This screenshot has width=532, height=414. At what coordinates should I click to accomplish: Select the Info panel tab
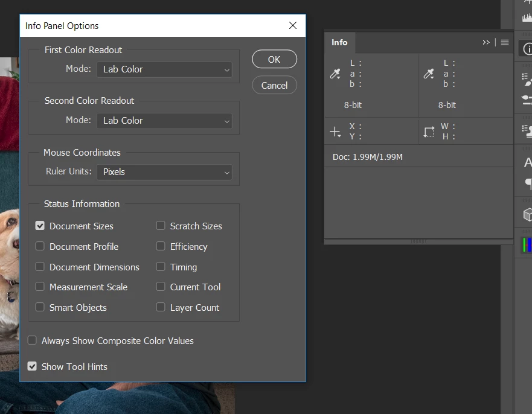pyautogui.click(x=339, y=42)
